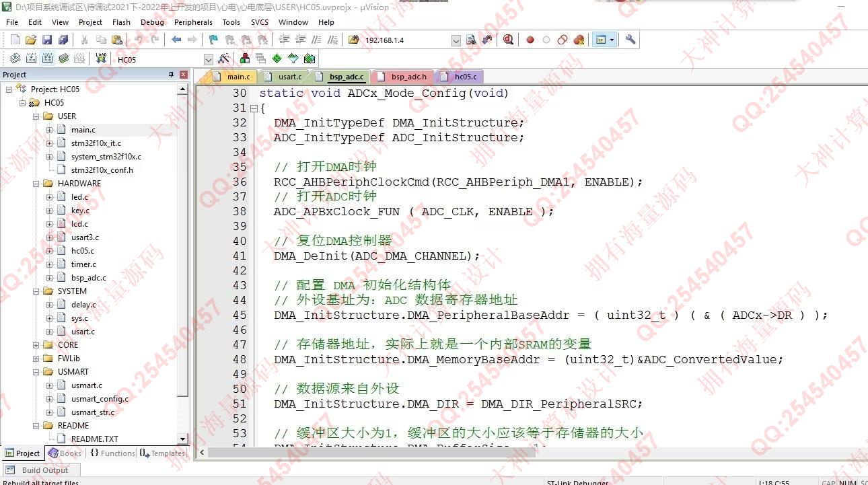Kill all breakpoints icon

pos(579,40)
